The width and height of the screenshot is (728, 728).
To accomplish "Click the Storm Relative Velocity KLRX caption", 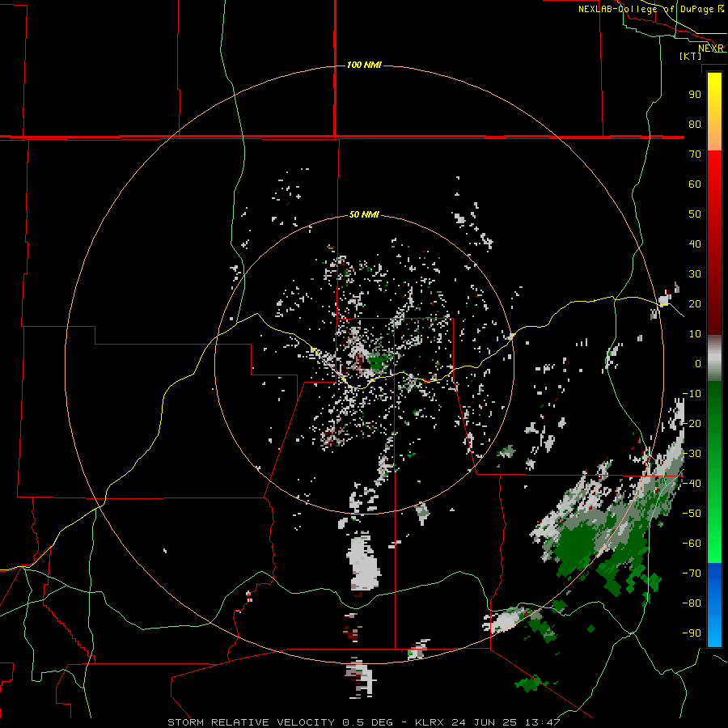I will coord(364,722).
